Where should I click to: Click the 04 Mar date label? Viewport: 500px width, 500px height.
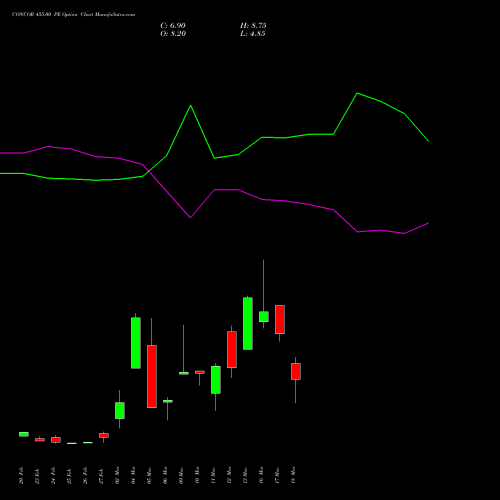pyautogui.click(x=133, y=475)
